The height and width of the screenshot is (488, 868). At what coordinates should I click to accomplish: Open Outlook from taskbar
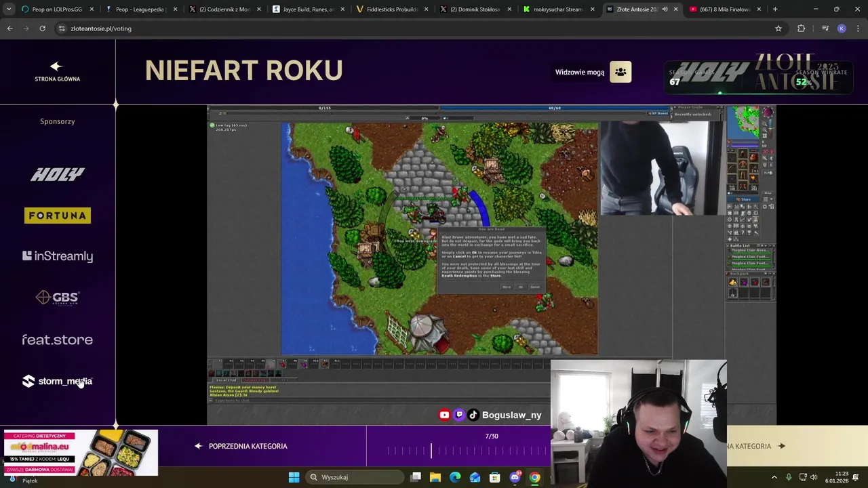click(475, 477)
